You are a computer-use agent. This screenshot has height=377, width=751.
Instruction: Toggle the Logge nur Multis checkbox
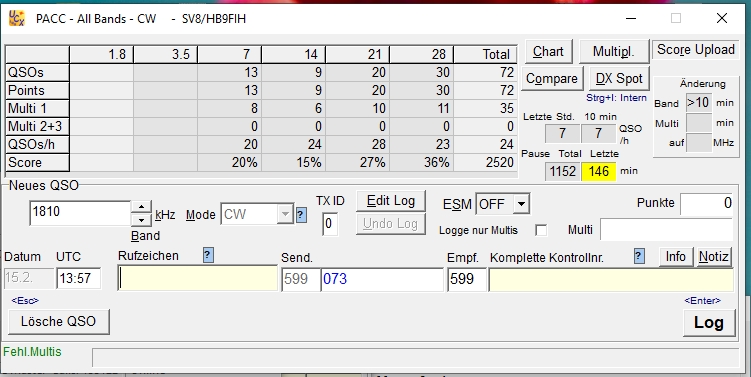pos(541,230)
